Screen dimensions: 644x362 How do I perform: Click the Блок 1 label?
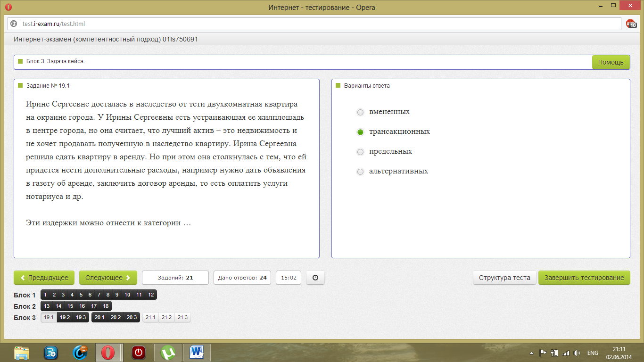click(x=25, y=295)
